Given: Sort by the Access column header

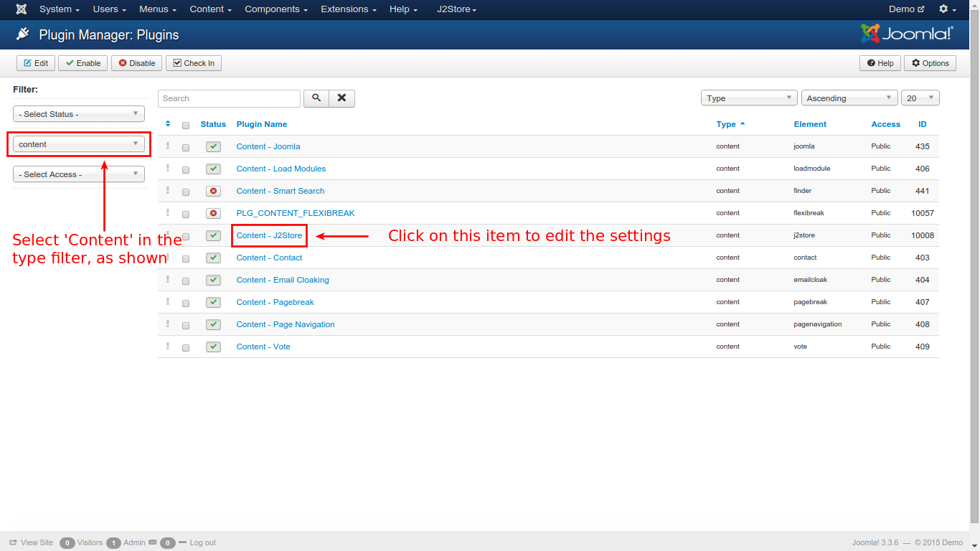Looking at the screenshot, I should 886,124.
